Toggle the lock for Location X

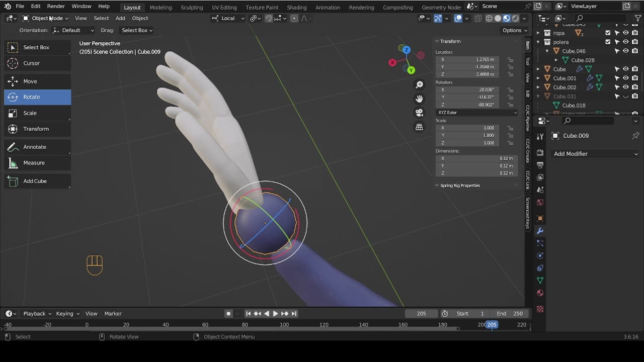510,59
